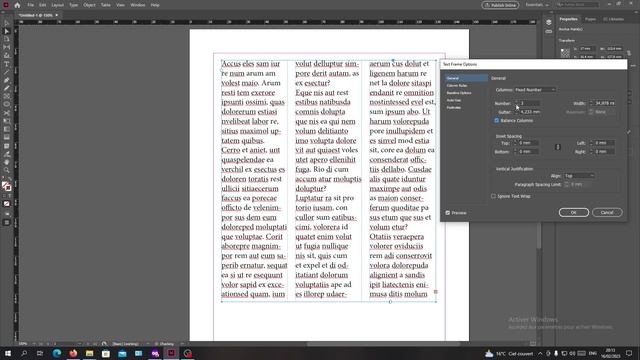Select the Line tool
The width and height of the screenshot is (640, 360).
(7, 72)
